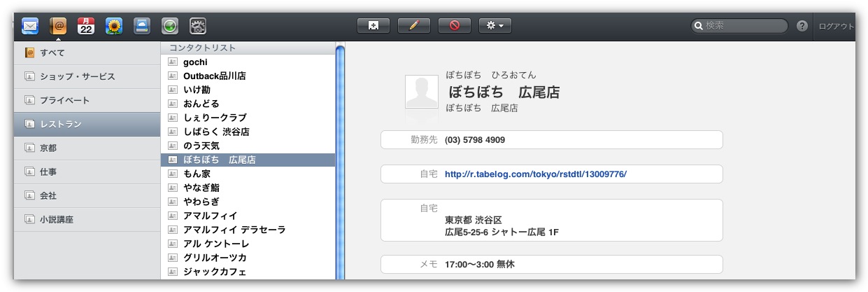Open the iDisk drive icon
868x292 pixels.
point(142,26)
